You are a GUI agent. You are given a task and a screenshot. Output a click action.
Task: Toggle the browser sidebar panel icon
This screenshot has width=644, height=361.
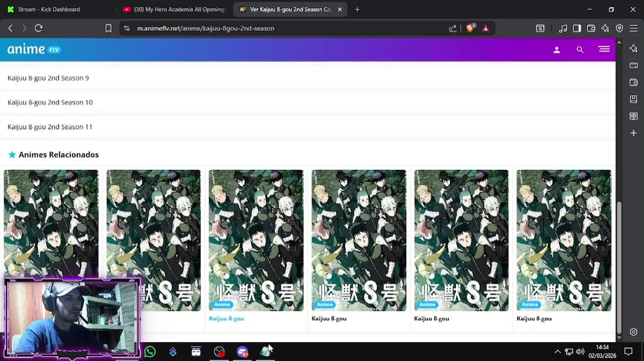coord(577,29)
